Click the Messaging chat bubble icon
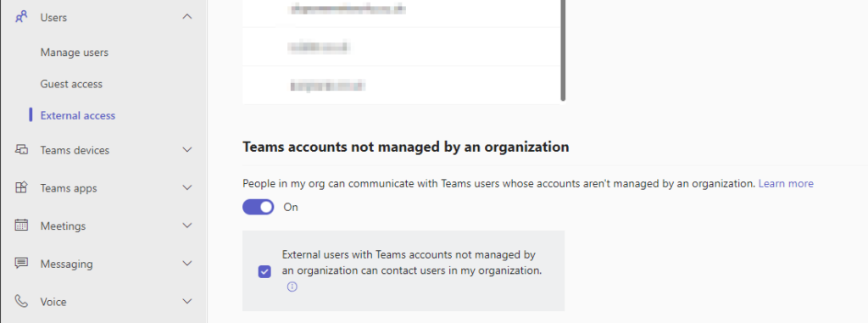The height and width of the screenshot is (323, 868). click(21, 263)
